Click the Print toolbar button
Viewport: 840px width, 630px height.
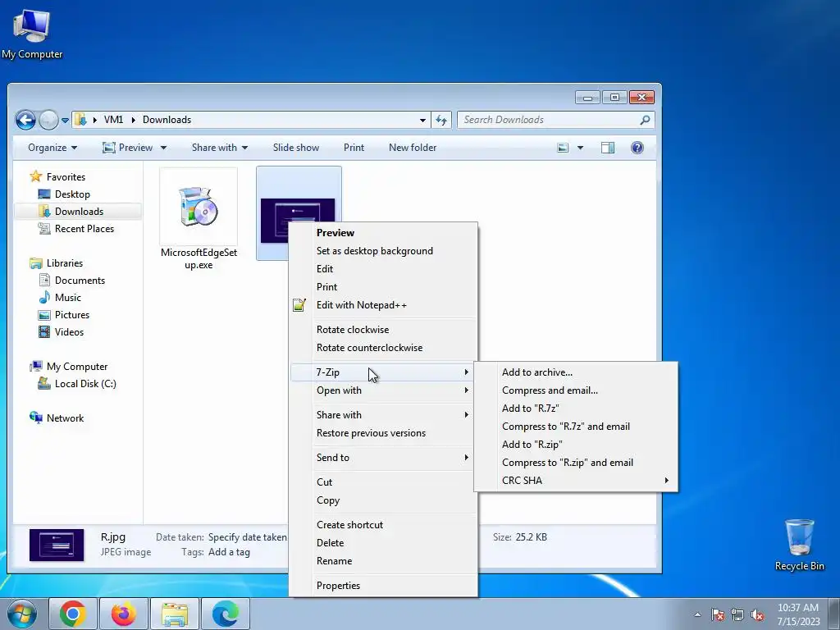pyautogui.click(x=354, y=148)
